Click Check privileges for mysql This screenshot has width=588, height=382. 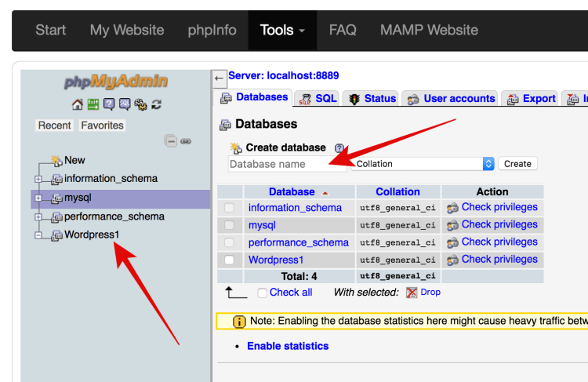[x=499, y=224]
